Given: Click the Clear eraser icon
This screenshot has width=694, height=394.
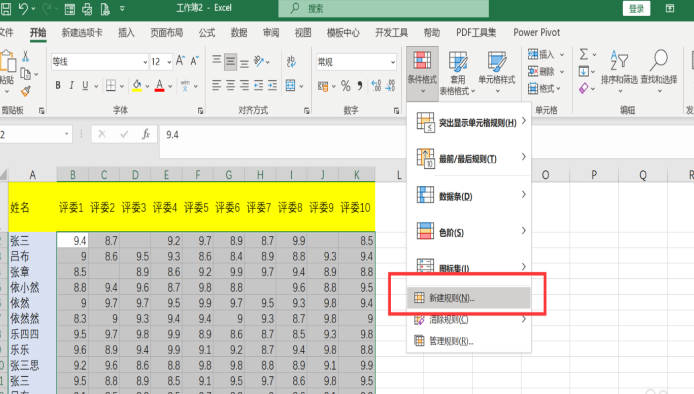Looking at the screenshot, I should 584,89.
